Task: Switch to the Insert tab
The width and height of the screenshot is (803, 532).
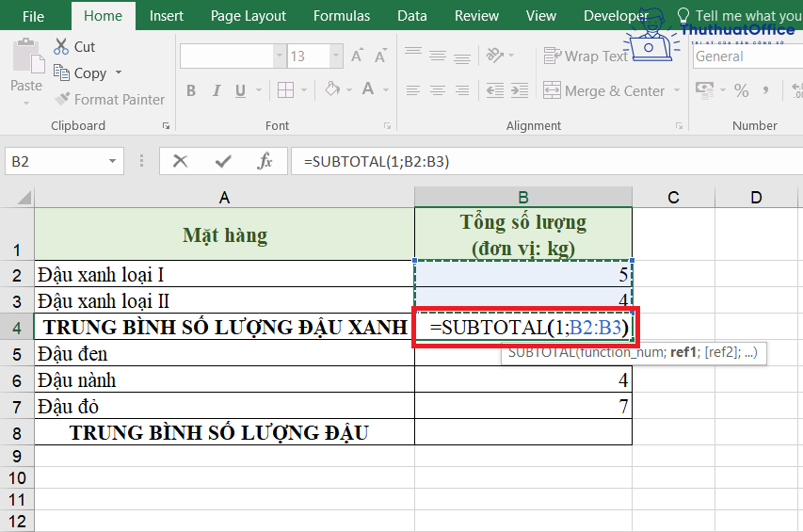Action: click(167, 16)
